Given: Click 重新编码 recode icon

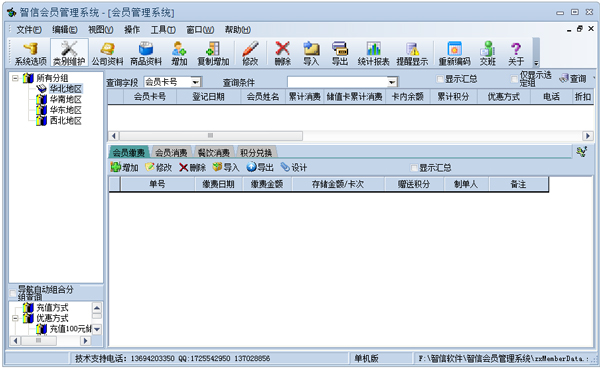Looking at the screenshot, I should (455, 53).
